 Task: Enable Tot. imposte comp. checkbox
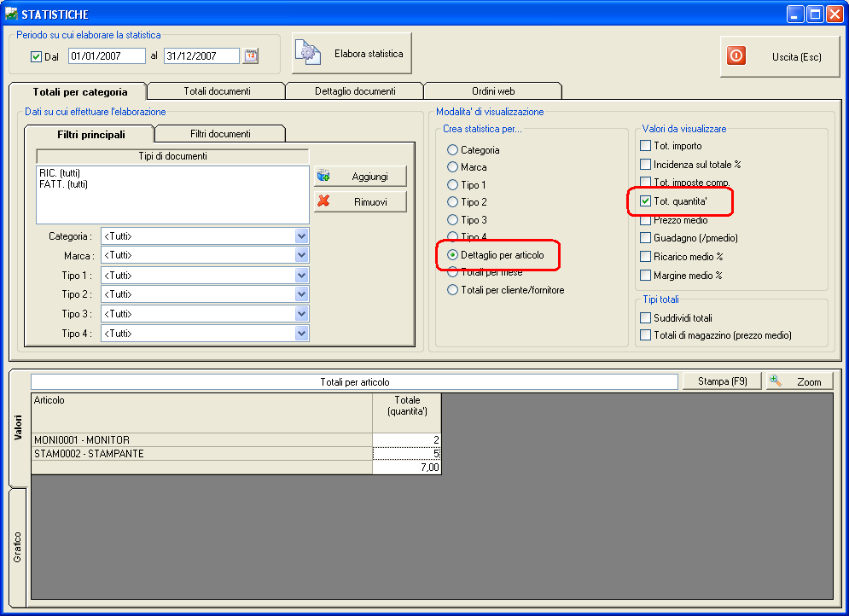click(x=645, y=182)
